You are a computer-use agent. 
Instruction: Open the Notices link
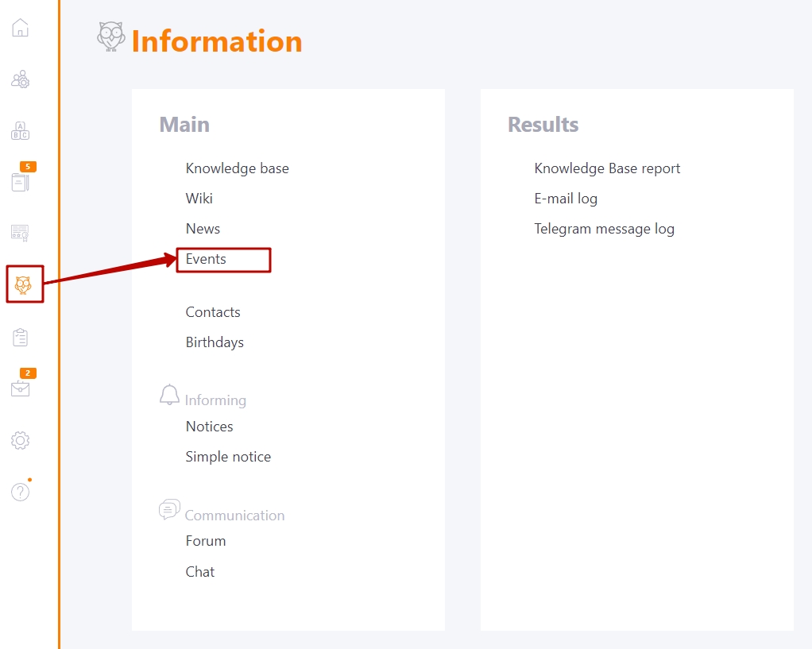[209, 427]
